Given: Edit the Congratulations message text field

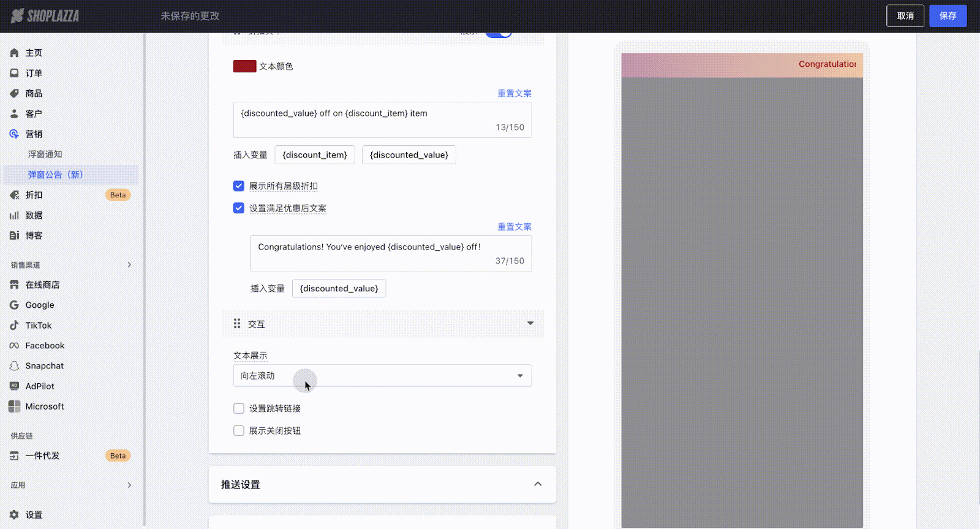Looking at the screenshot, I should [391, 254].
